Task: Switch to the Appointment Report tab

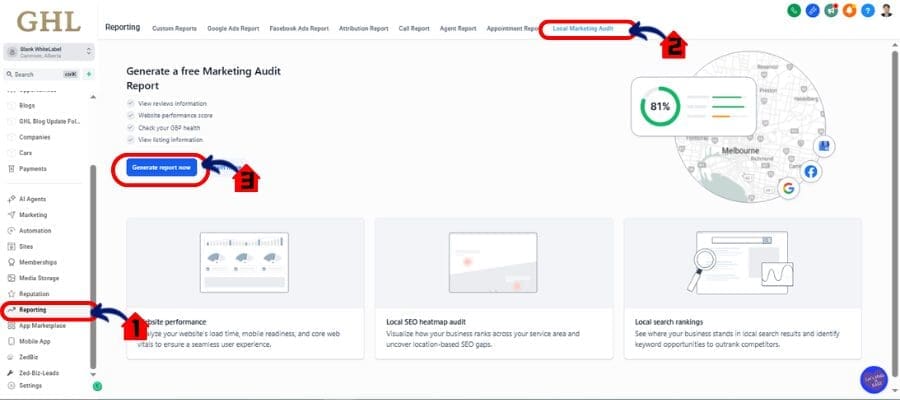Action: (x=513, y=28)
